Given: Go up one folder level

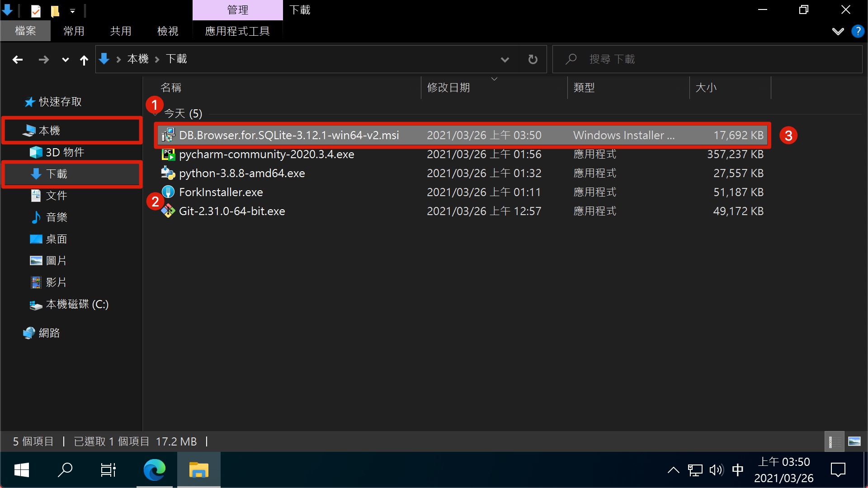Looking at the screenshot, I should tap(84, 60).
